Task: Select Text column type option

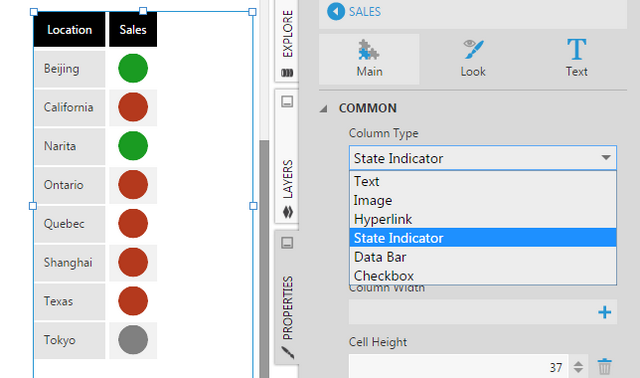Action: click(x=483, y=181)
